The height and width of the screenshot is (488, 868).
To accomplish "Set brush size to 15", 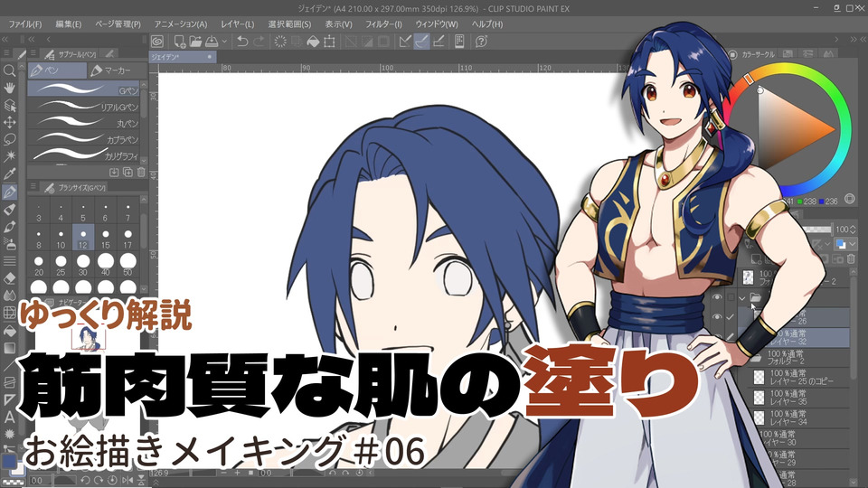I will 105,239.
